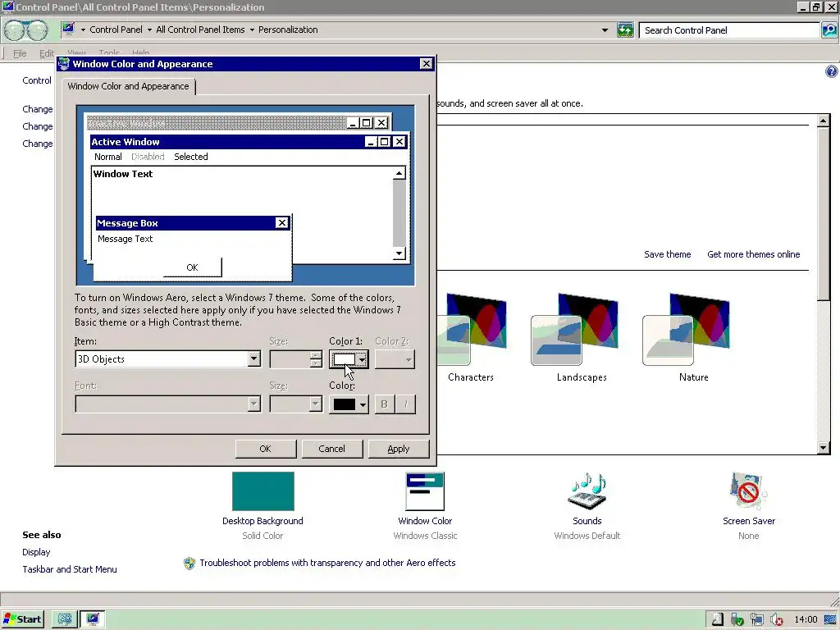Open the Screen Saver settings icon
This screenshot has height=630, width=840.
(x=748, y=491)
